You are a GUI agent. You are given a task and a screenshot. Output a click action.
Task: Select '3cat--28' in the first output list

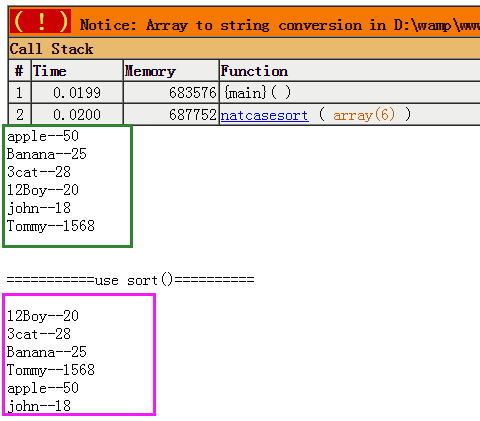pyautogui.click(x=39, y=172)
